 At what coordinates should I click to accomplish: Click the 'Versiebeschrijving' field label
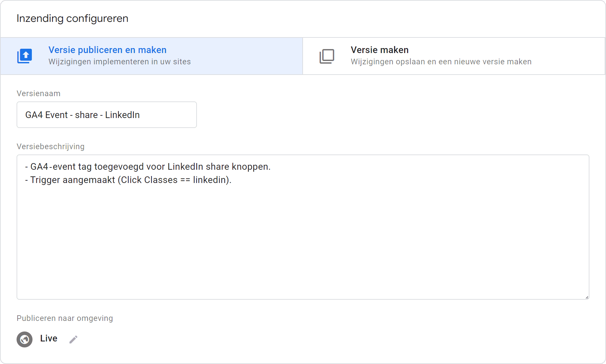point(50,147)
